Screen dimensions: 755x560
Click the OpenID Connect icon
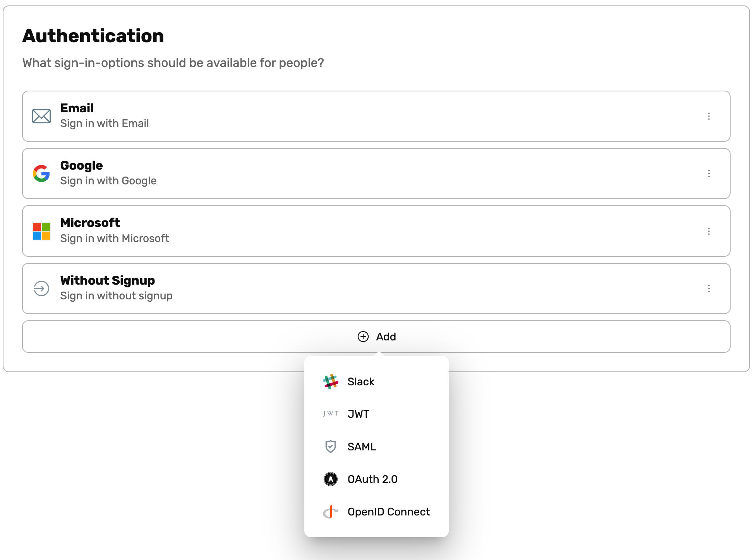tap(330, 511)
